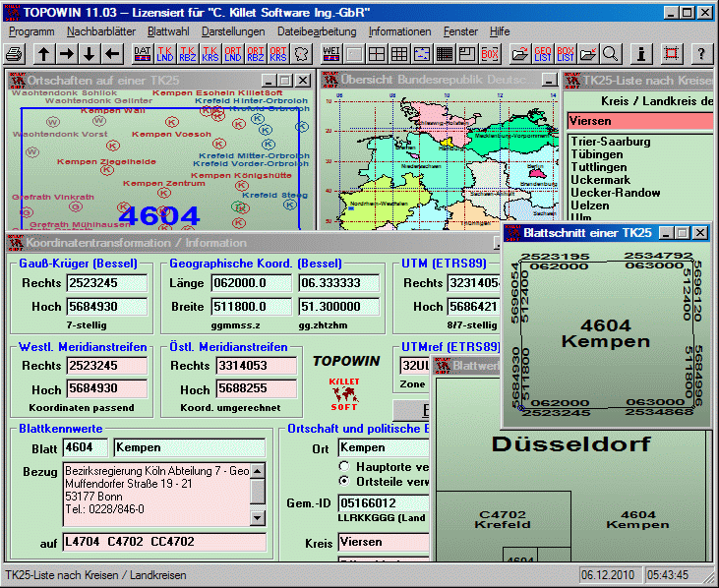Click the four-sheet grid toolbar icon
719x588 pixels.
coord(377,54)
